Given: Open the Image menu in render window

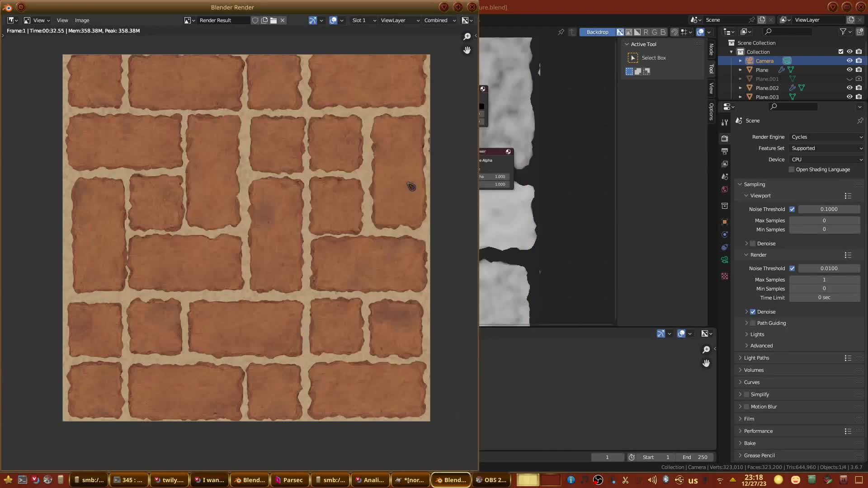Looking at the screenshot, I should [x=82, y=20].
